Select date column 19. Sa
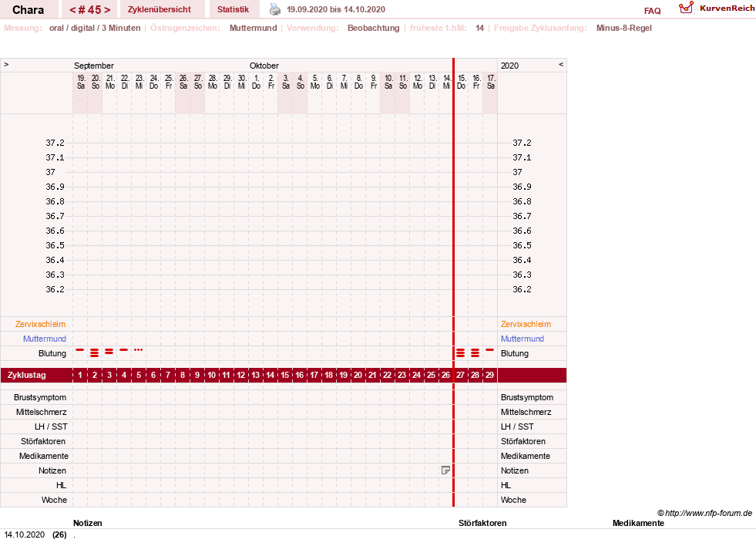 [x=80, y=82]
